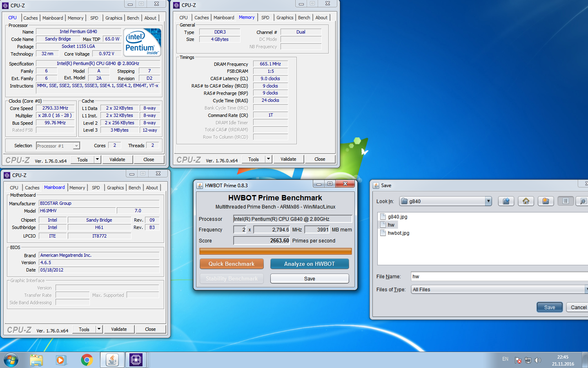This screenshot has width=588, height=368.
Task: Launch Windows Media Player from taskbar
Action: 61,360
